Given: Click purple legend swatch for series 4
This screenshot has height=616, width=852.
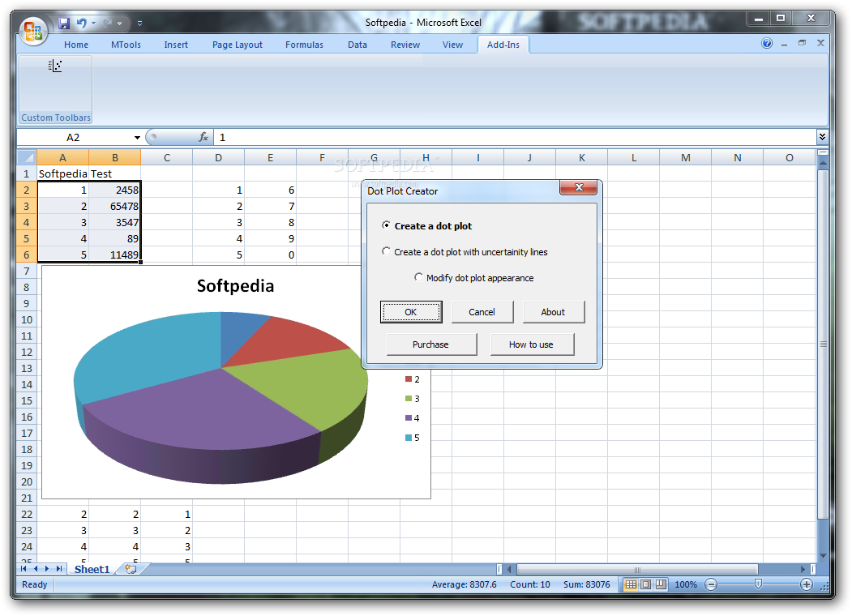Looking at the screenshot, I should tap(409, 418).
